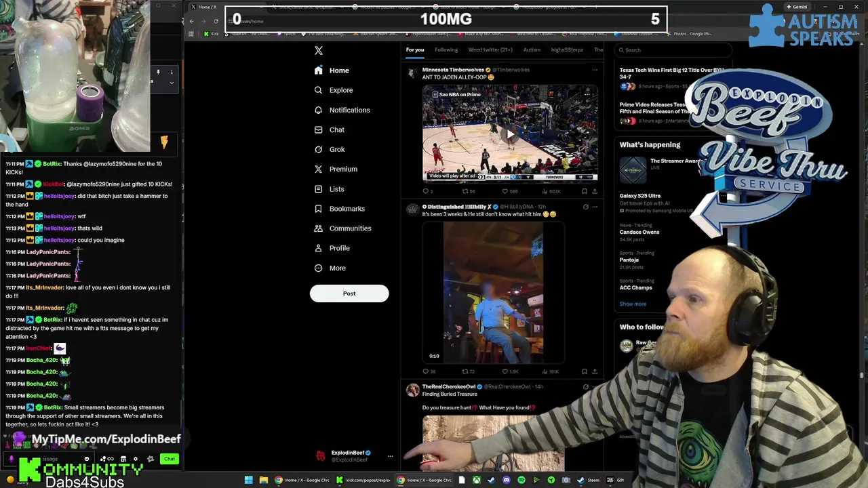Open the Home page from sidebar
This screenshot has width=868, height=488.
pos(332,70)
